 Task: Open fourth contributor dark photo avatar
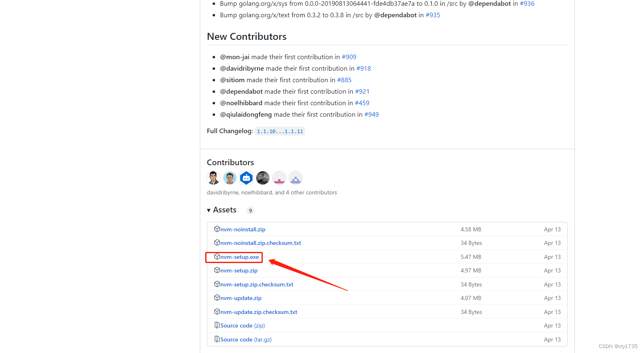[263, 178]
